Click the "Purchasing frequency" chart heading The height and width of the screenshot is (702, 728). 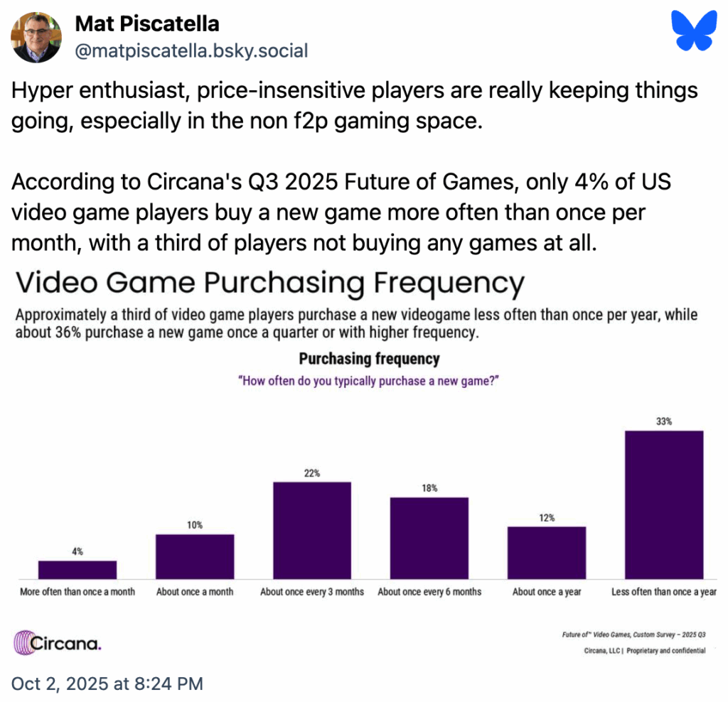pyautogui.click(x=369, y=359)
